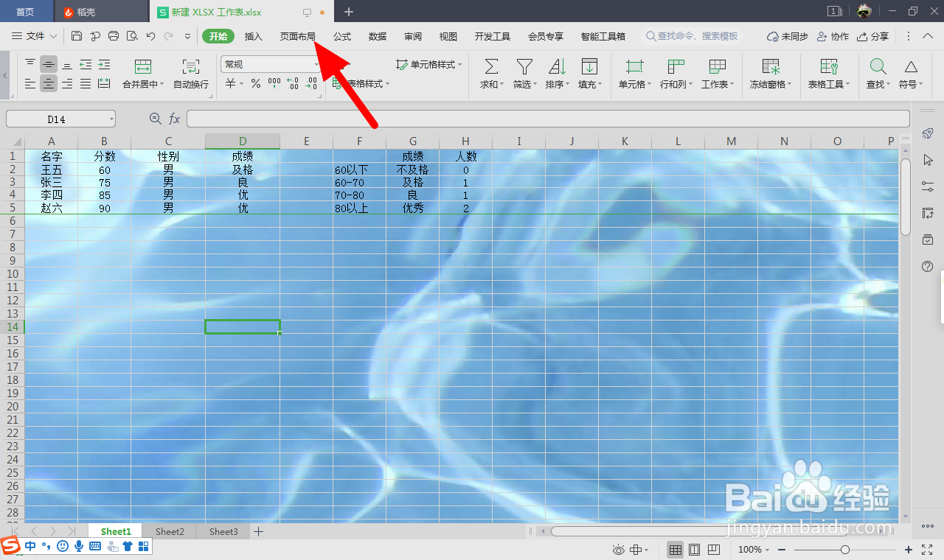Click the thousands separator icon

[x=274, y=83]
